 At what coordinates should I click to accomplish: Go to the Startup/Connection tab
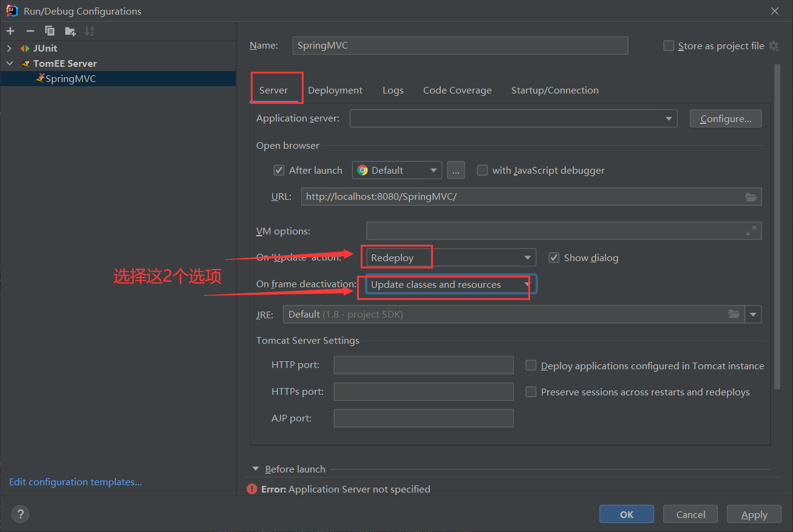click(555, 90)
